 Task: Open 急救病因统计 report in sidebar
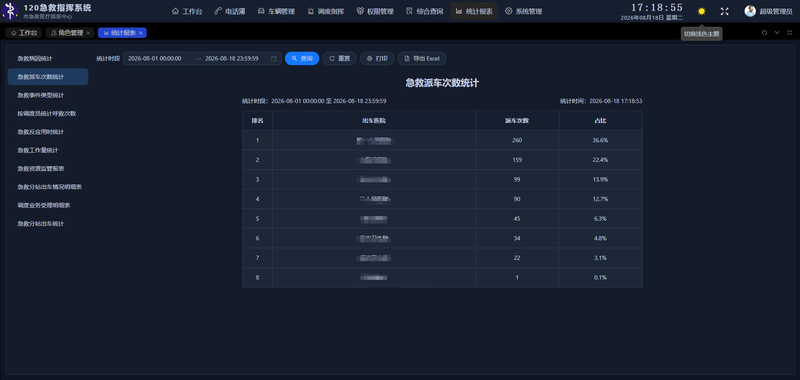coord(48,59)
